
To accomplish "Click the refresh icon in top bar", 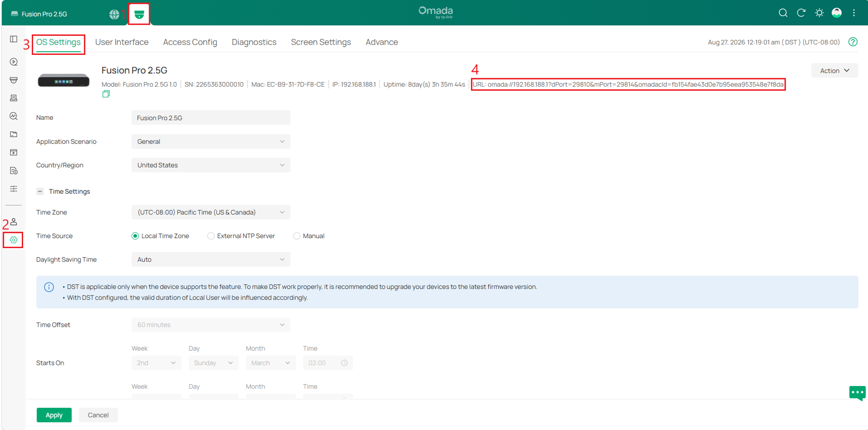I will click(801, 13).
